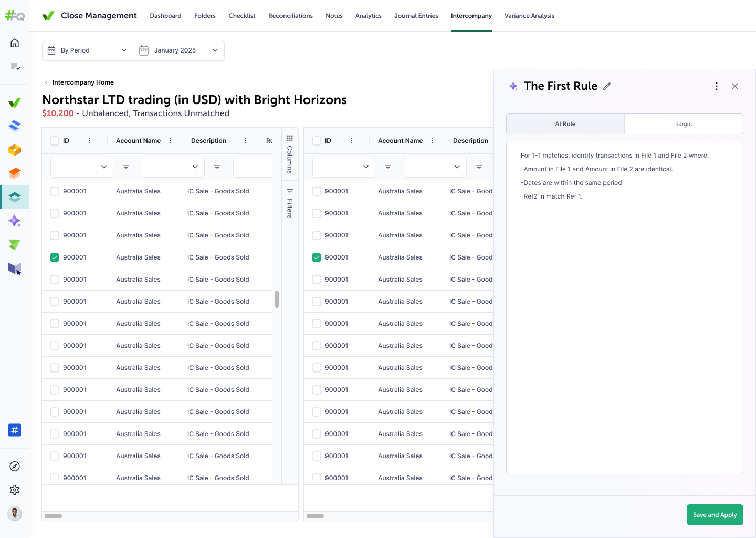Open the Variance Analysis tab
Image resolution: width=756 pixels, height=538 pixels.
(x=529, y=16)
